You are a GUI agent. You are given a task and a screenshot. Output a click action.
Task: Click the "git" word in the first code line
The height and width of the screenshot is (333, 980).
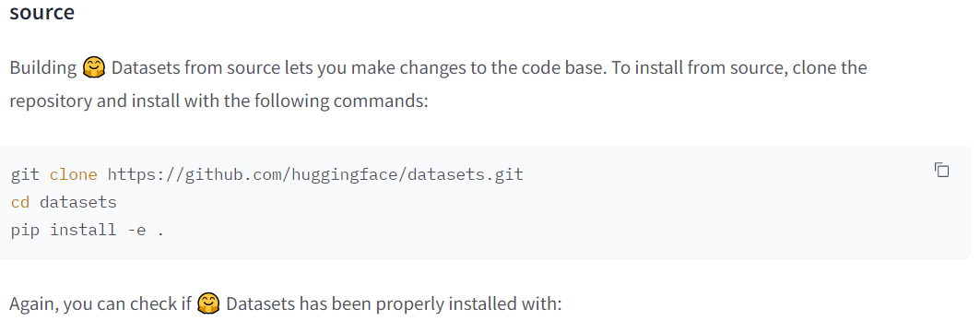25,174
